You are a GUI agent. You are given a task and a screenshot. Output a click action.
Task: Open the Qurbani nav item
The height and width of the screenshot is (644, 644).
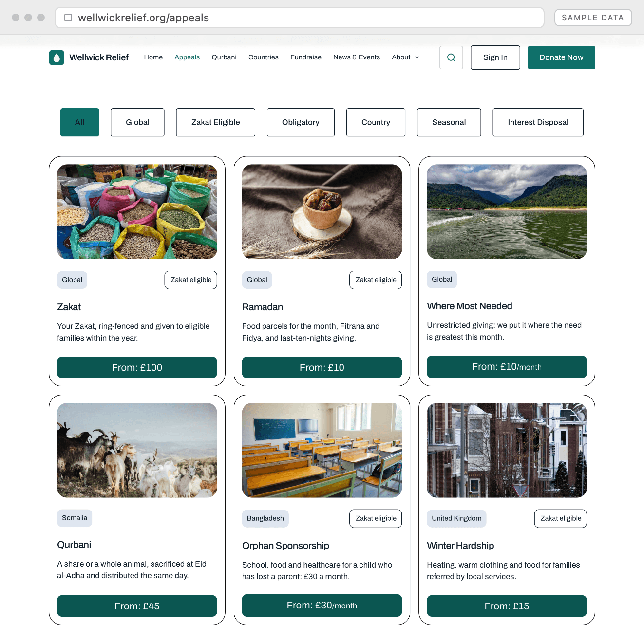(x=224, y=57)
